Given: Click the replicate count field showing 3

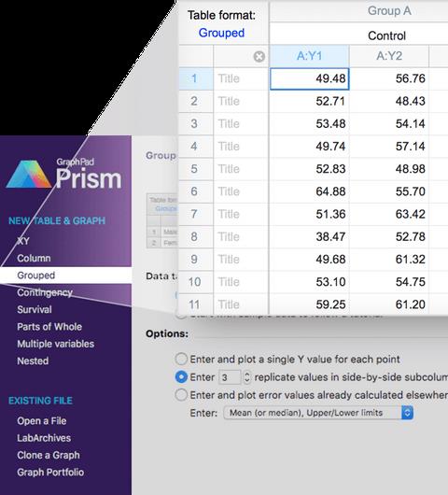Looking at the screenshot, I should click(230, 377).
